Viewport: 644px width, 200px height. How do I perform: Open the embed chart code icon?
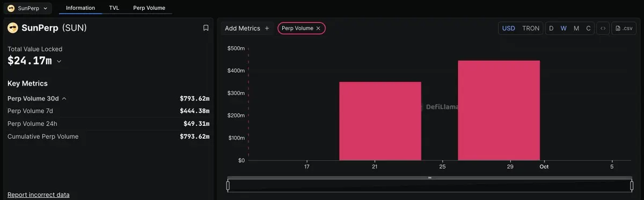603,28
